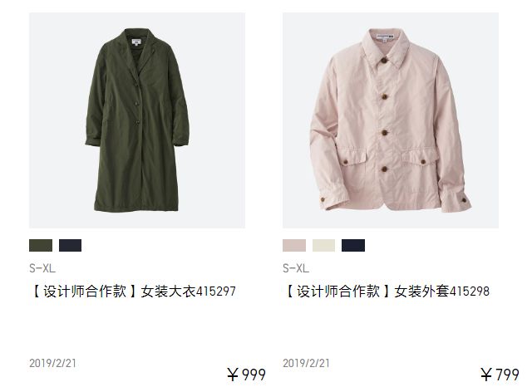This screenshot has width=532, height=392.
Task: Choose the pink swatch for jacket 415298
Action: [294, 245]
